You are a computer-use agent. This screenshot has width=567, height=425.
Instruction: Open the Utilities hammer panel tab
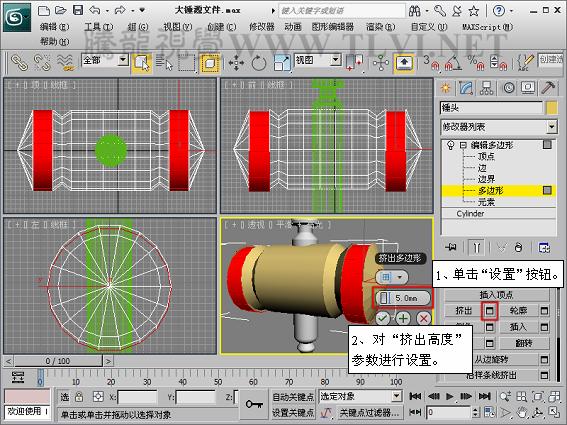(x=548, y=88)
